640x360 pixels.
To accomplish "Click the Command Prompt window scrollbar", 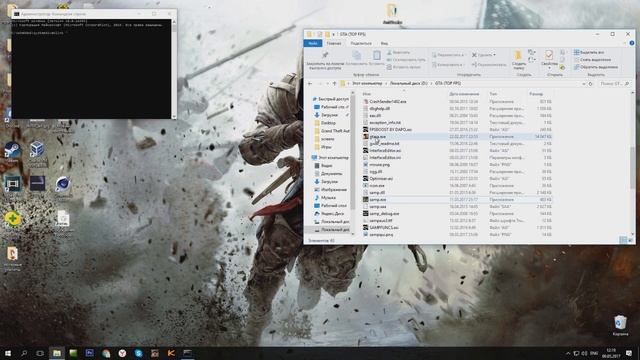I will [174, 69].
